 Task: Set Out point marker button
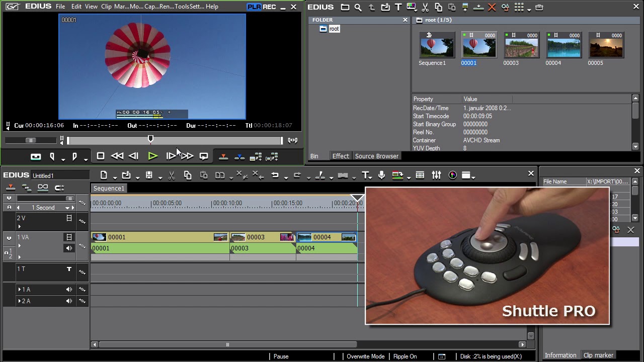pyautogui.click(x=74, y=157)
